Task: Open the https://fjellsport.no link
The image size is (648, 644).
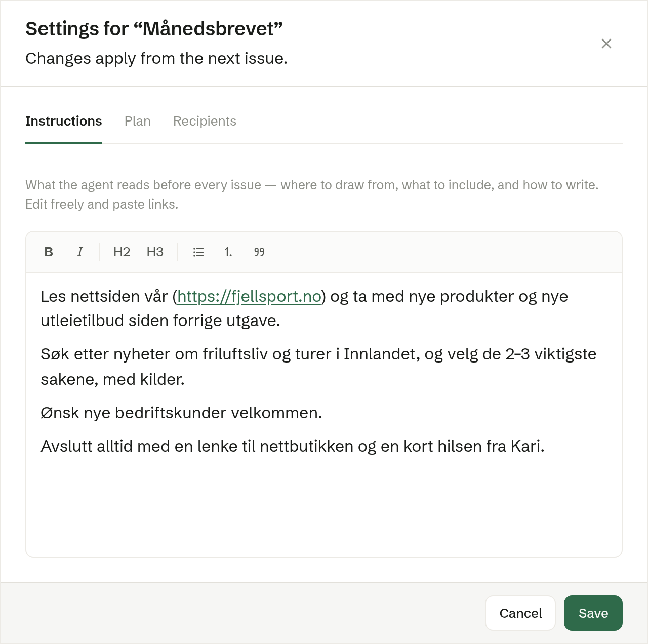Action: (x=249, y=296)
